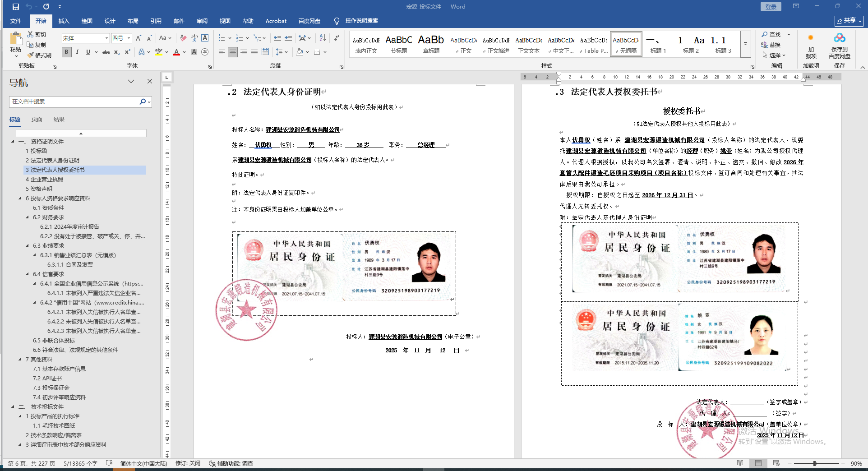Click the Cut scissors icon

(x=30, y=34)
